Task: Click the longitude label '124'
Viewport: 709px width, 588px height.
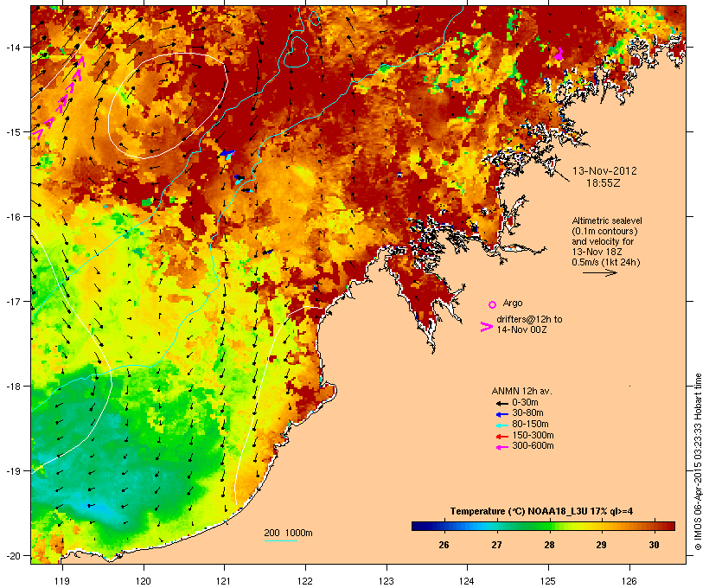Action: [x=467, y=581]
